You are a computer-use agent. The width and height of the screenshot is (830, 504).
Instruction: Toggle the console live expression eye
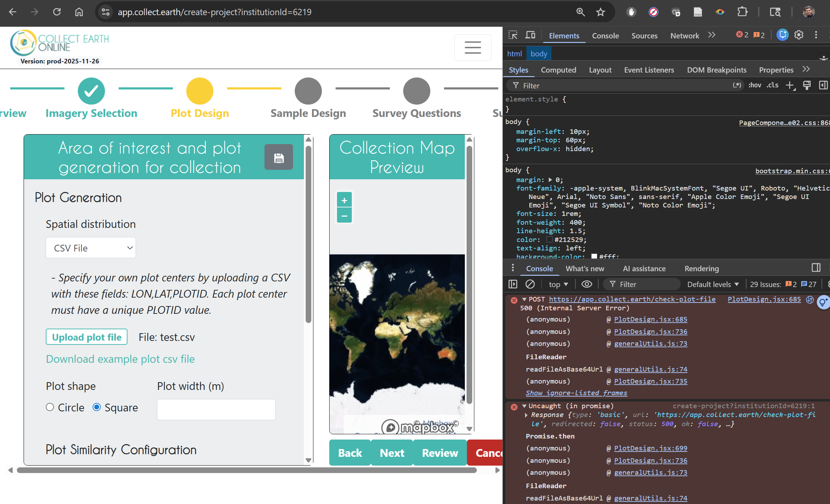point(586,284)
